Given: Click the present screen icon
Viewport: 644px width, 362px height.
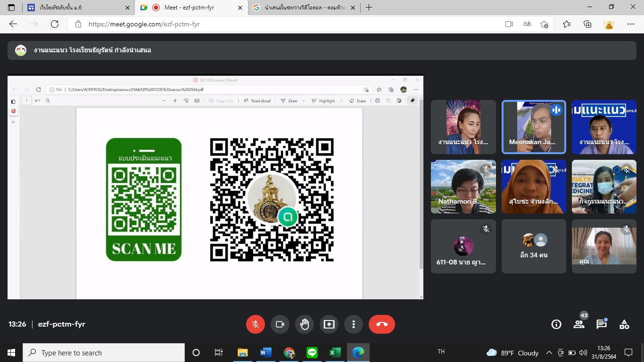Looking at the screenshot, I should (x=329, y=324).
